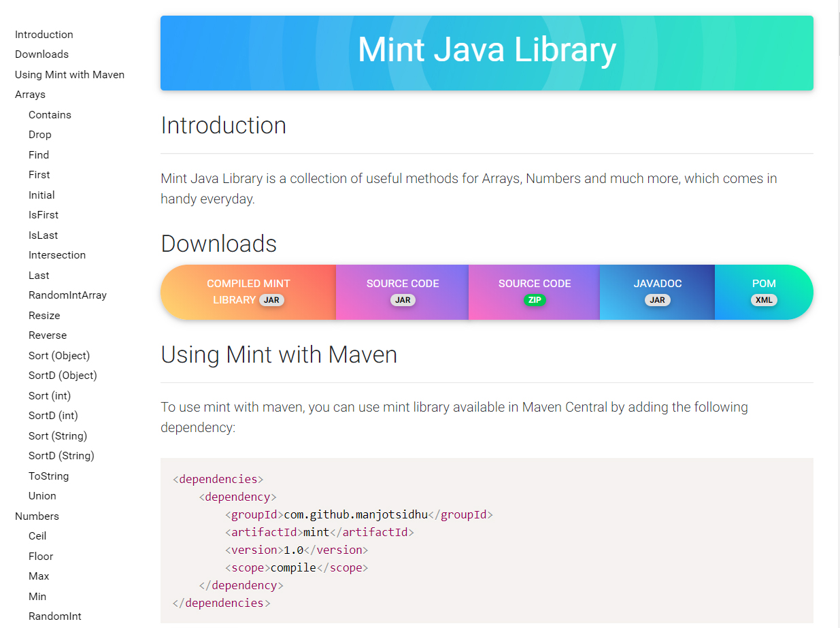Click the groupId value com.github.manjotsidhu
840x628 pixels.
coord(356,514)
